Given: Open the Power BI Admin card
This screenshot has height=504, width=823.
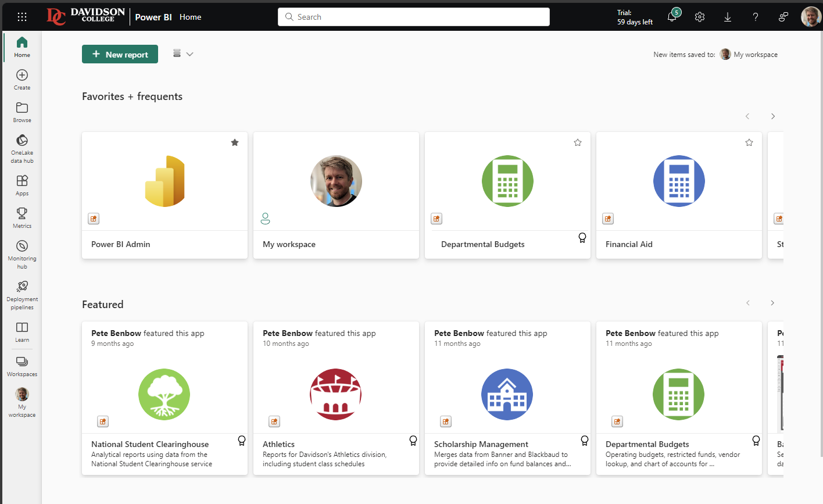Looking at the screenshot, I should 164,195.
